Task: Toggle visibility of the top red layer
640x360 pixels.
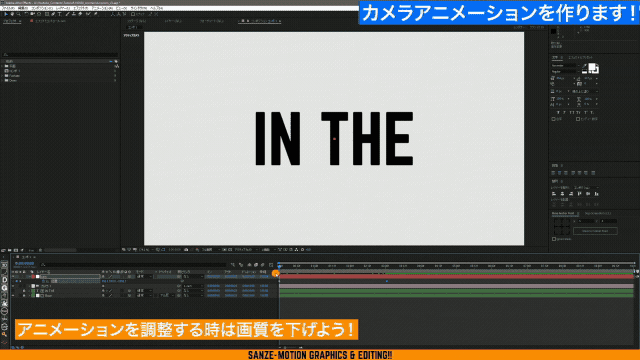Action: pos(13,276)
